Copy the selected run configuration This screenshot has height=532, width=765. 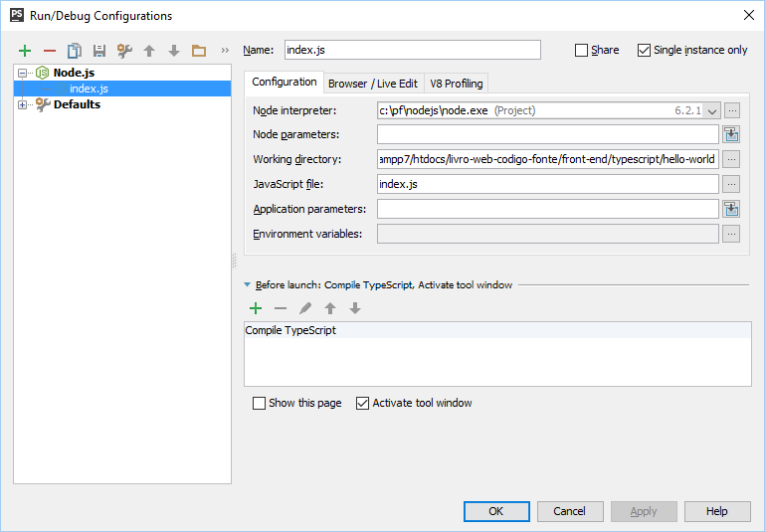tap(75, 51)
